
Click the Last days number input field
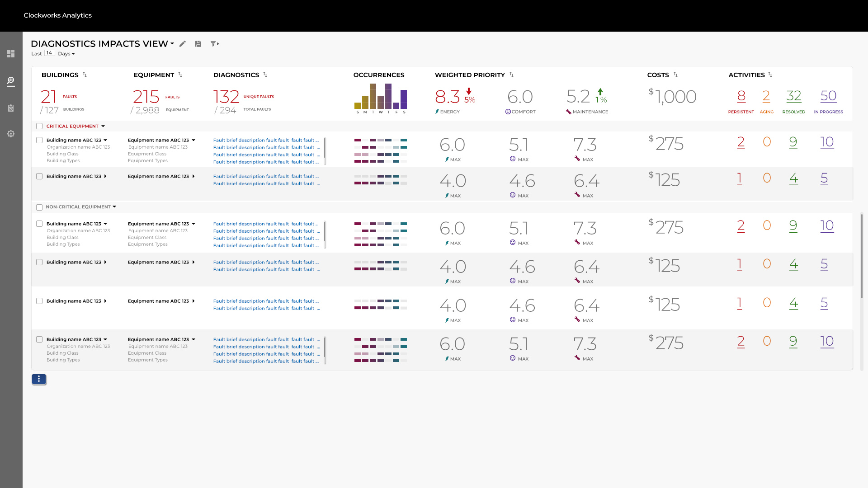49,53
